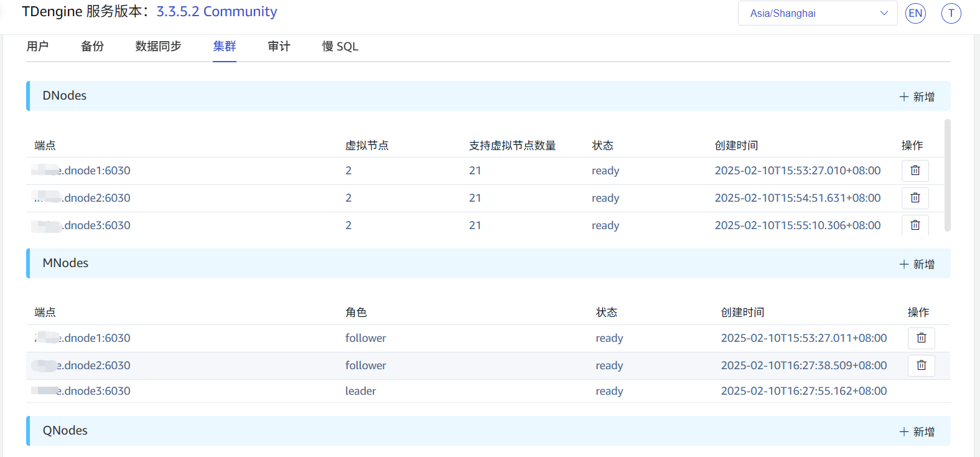Click the DNodes table vertical scrollbar
This screenshot has width=980, height=457.
pos(948,176)
